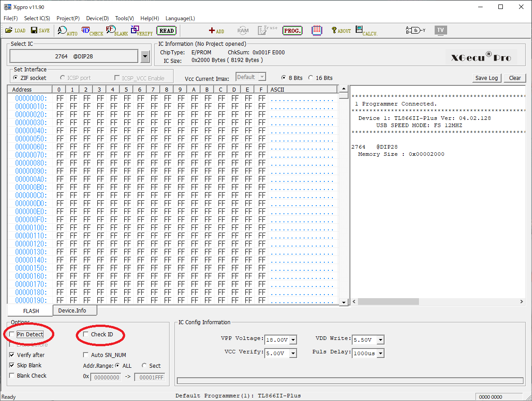
Task: Open the ABOUT dialog icon
Action: [341, 31]
